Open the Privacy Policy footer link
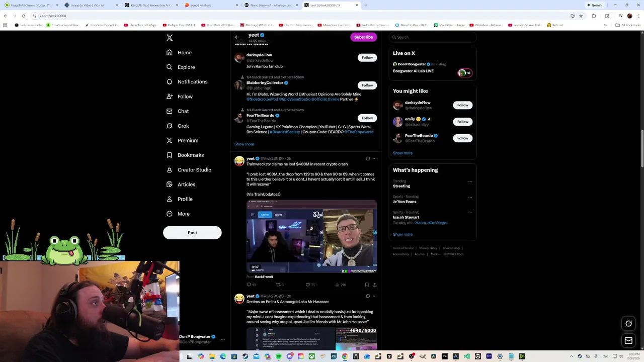The image size is (644, 362). tap(428, 248)
